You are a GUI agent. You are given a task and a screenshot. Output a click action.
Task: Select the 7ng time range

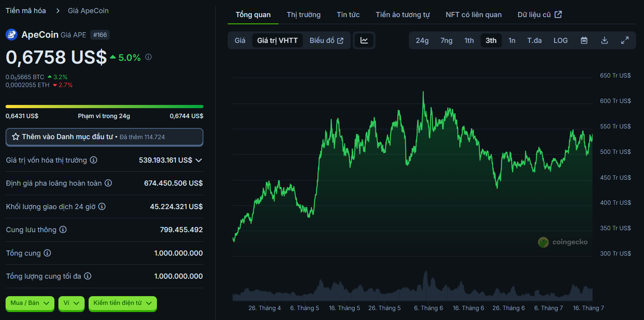coord(446,41)
